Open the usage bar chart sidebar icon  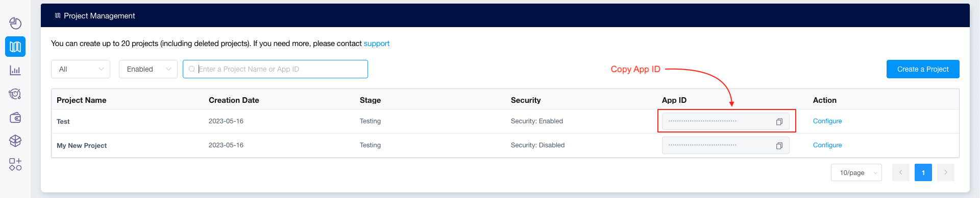[15, 70]
